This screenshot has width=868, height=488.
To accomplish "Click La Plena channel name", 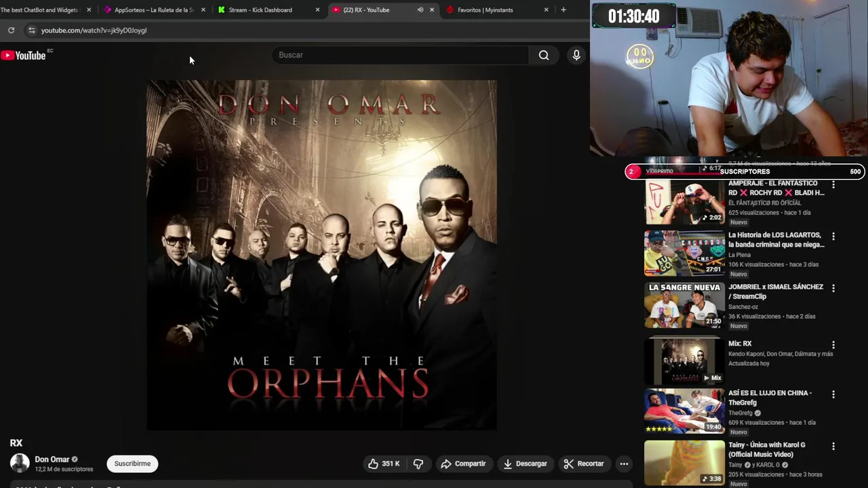I will [739, 255].
